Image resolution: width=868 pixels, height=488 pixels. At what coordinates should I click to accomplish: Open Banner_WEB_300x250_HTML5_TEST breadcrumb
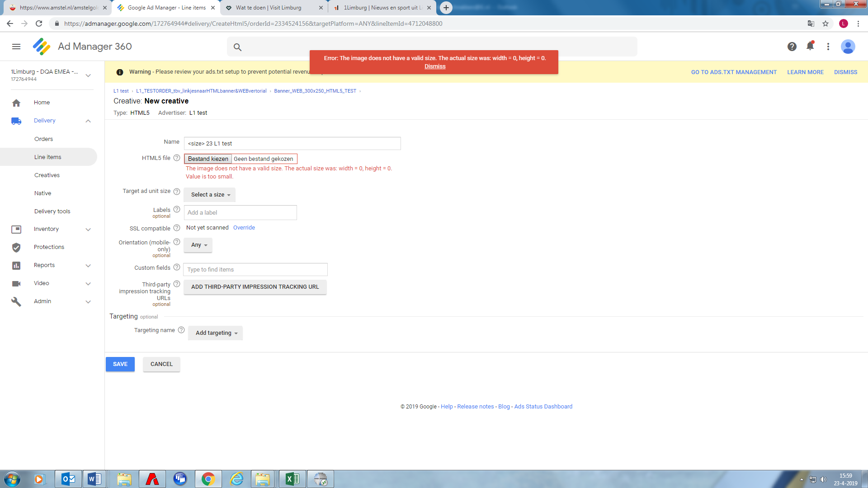point(315,91)
